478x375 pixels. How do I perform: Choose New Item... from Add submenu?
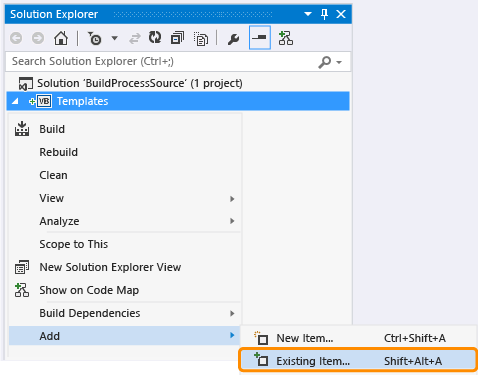point(359,338)
